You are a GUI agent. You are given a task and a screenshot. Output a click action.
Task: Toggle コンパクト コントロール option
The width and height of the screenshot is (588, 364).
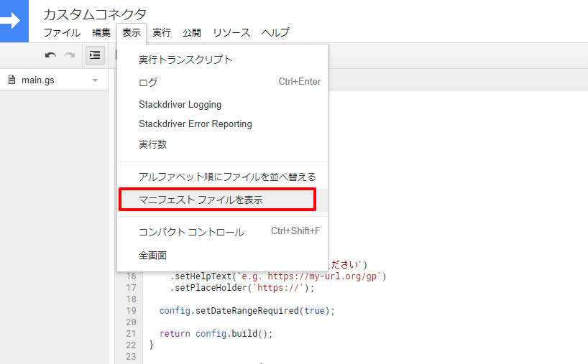191,232
